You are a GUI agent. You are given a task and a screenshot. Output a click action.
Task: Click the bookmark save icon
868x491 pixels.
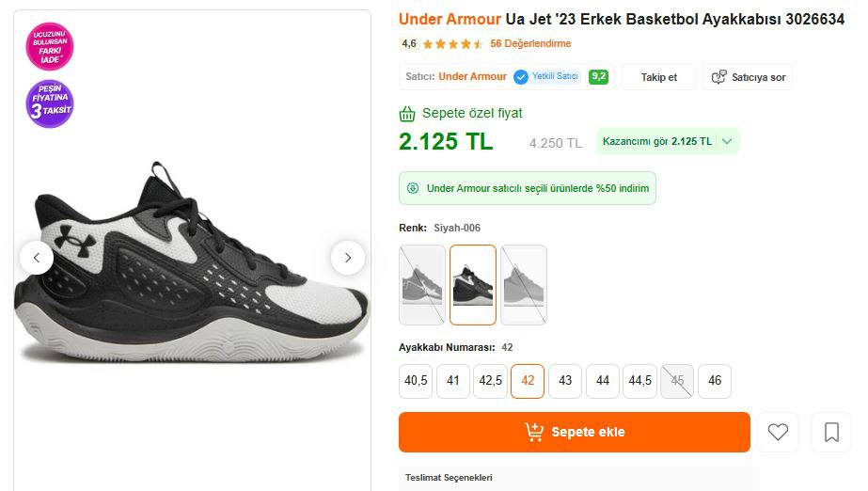click(x=831, y=432)
